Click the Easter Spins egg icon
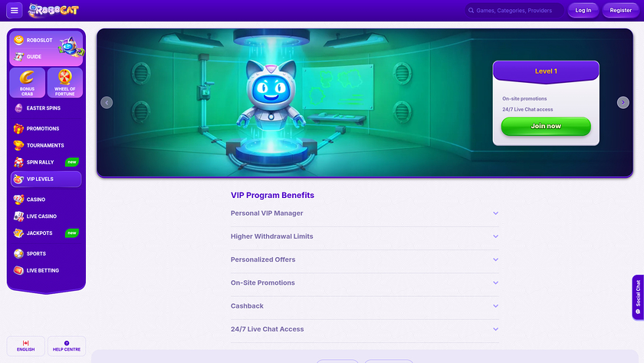 18,108
